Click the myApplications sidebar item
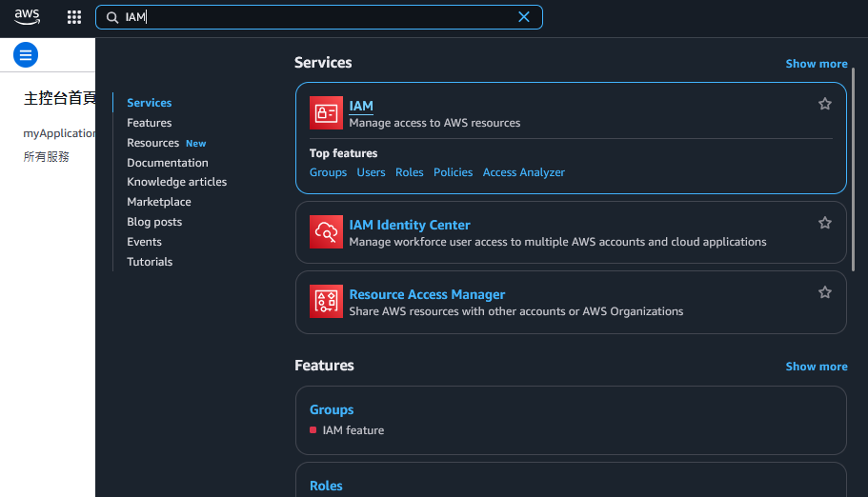 (x=59, y=133)
